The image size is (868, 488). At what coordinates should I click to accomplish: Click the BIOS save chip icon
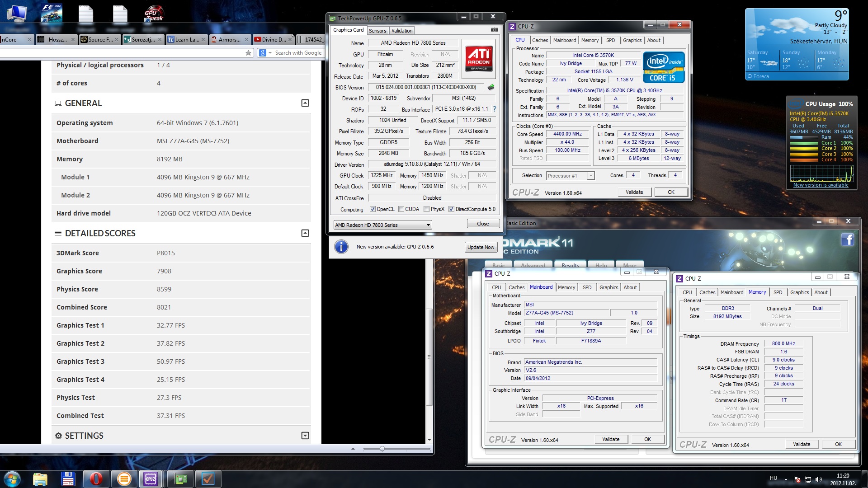[x=491, y=87]
